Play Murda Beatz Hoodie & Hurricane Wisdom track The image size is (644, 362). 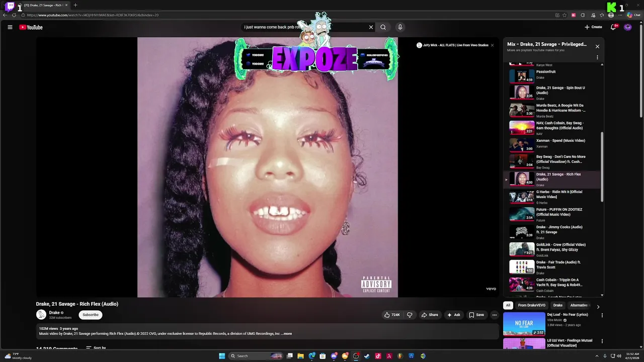point(552,110)
